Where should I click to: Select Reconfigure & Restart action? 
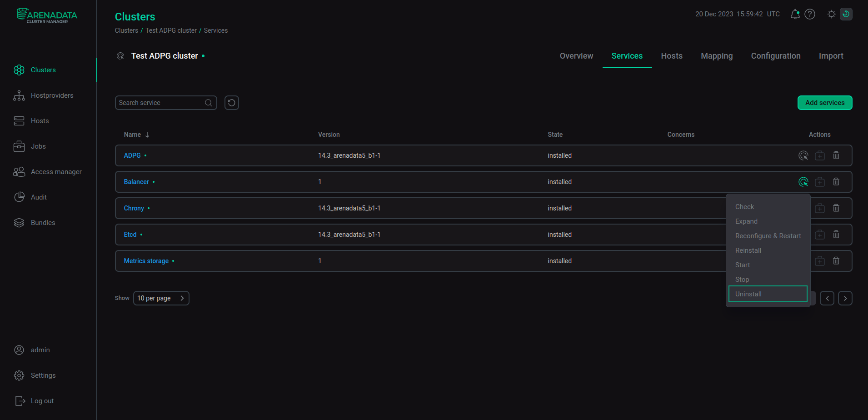click(x=768, y=236)
